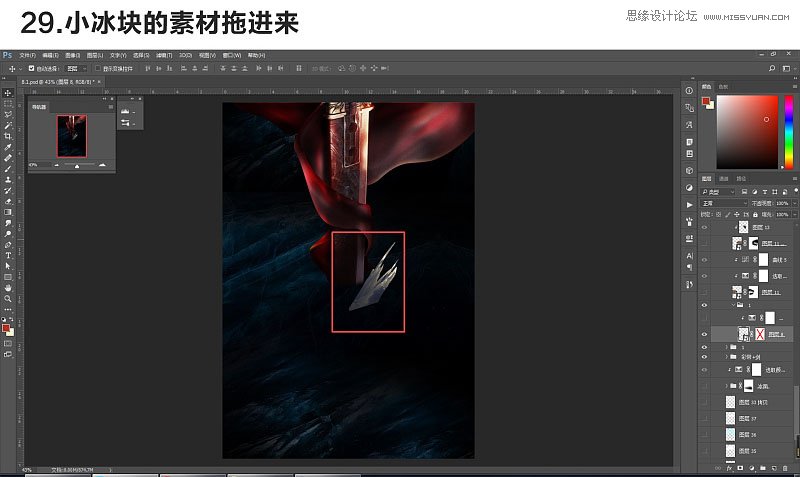Select the Brush tool

coord(8,169)
